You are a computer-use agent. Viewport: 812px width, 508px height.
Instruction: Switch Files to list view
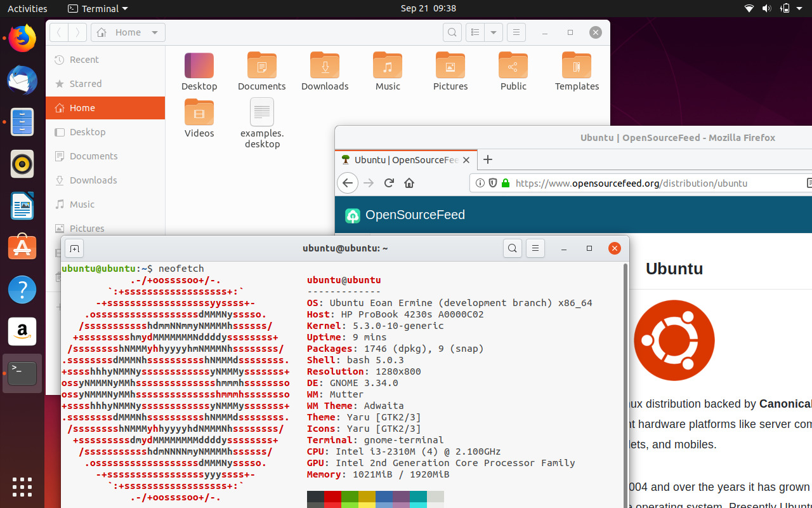click(475, 32)
